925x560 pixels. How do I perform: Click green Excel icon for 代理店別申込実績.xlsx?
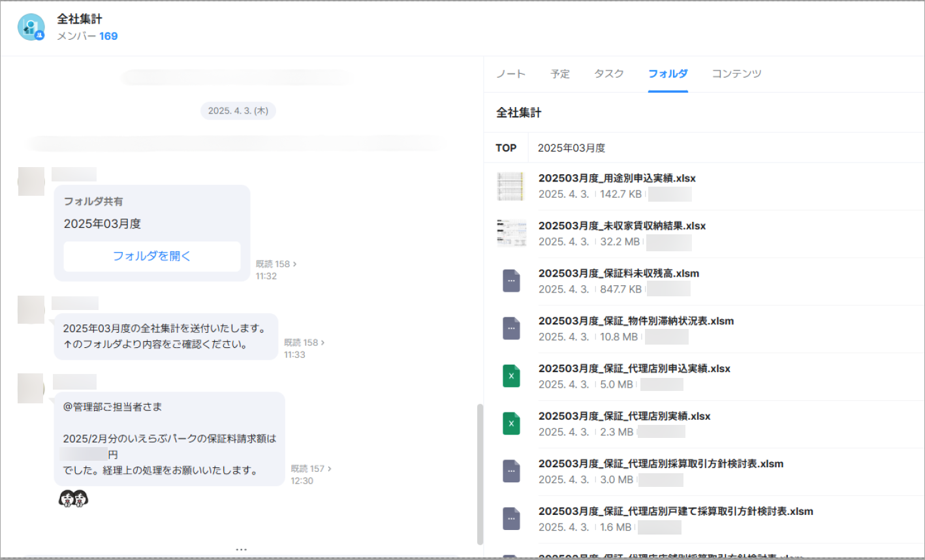511,376
